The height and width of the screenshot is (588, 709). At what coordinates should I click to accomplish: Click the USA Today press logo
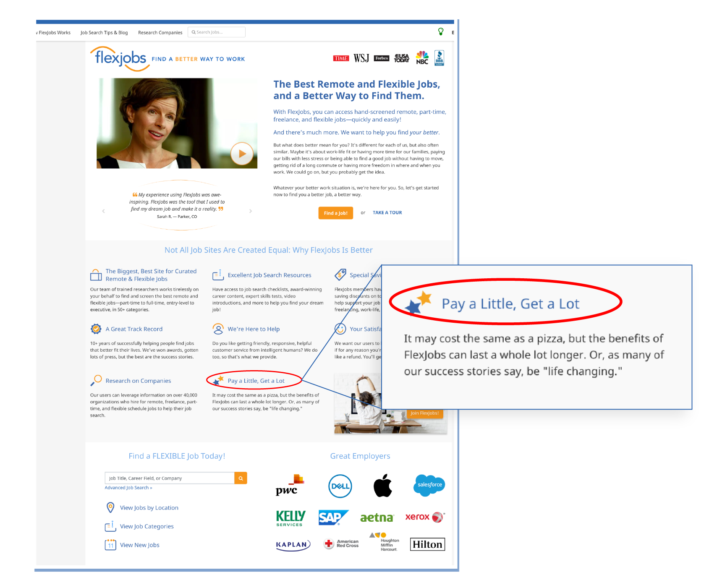click(x=402, y=58)
